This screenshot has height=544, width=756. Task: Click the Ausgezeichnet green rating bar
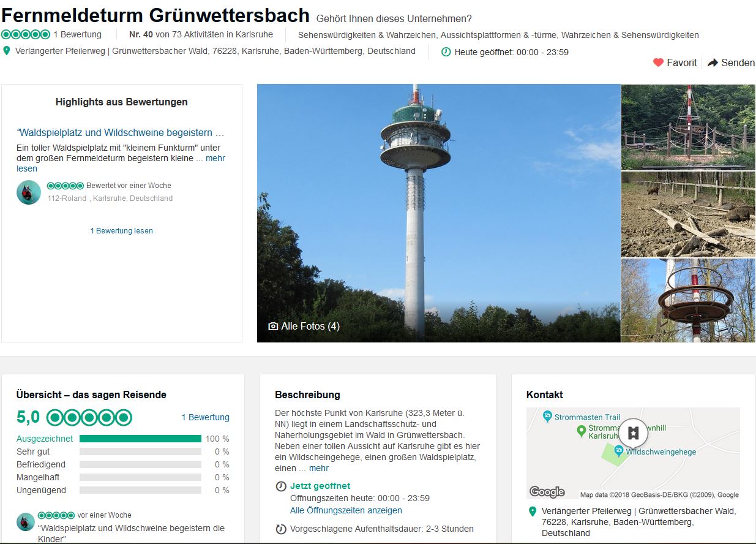tap(140, 439)
